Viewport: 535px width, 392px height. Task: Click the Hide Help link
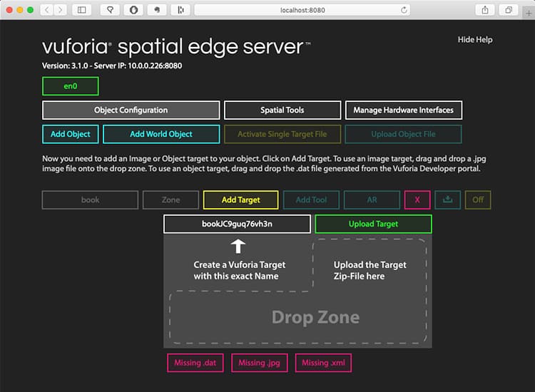tap(474, 40)
